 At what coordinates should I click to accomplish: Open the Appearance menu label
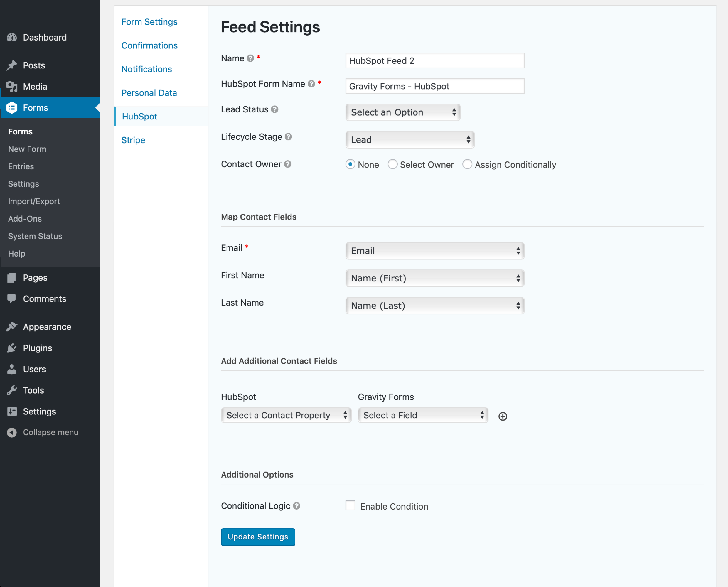click(47, 327)
